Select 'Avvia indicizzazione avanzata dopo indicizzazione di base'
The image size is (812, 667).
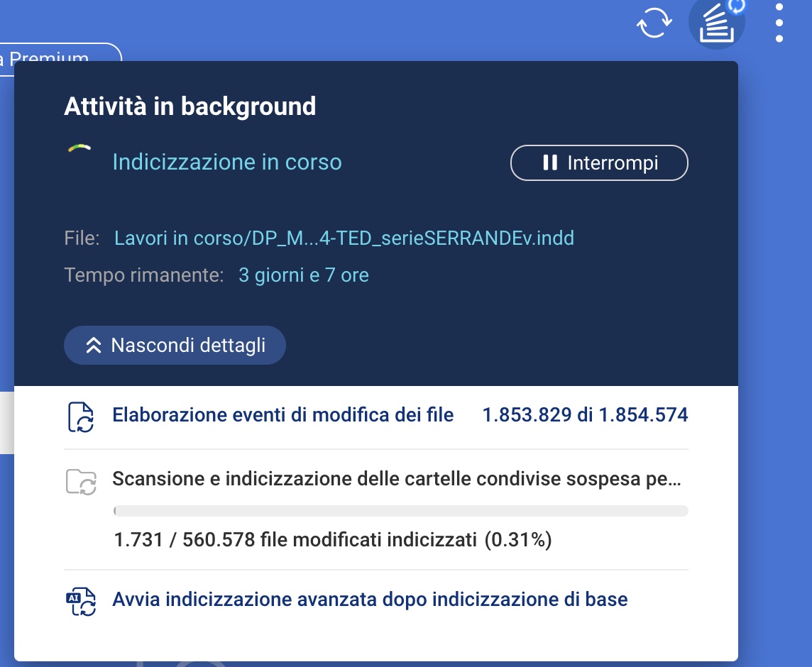(370, 600)
